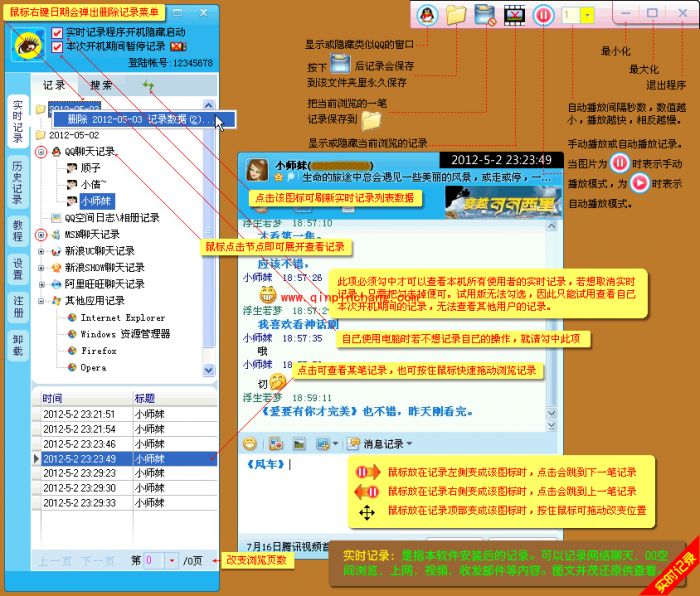Click the film strip hide-record icon
Viewport: 700px width, 596px height.
tap(514, 16)
